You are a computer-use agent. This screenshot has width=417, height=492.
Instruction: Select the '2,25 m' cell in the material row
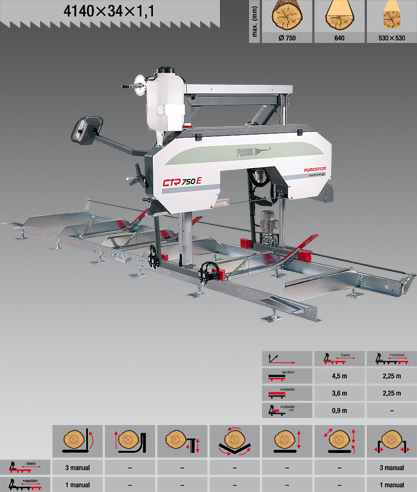[x=392, y=393]
